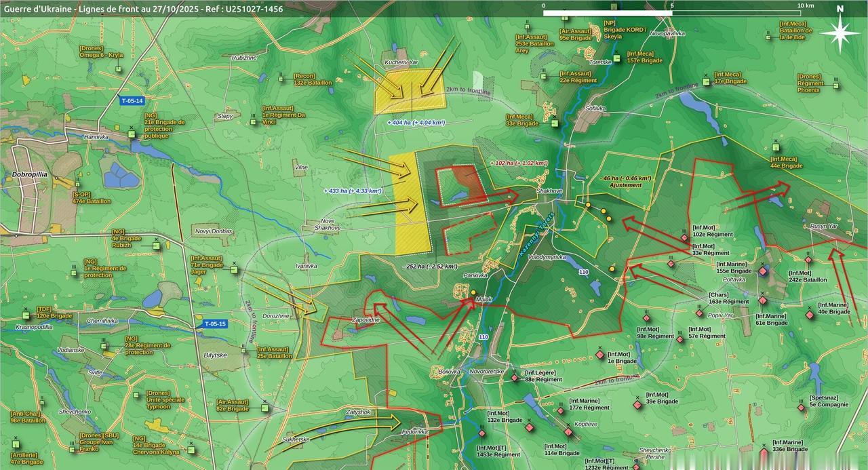Click the Popiv Yar village label
The image size is (868, 470).
click(x=720, y=315)
